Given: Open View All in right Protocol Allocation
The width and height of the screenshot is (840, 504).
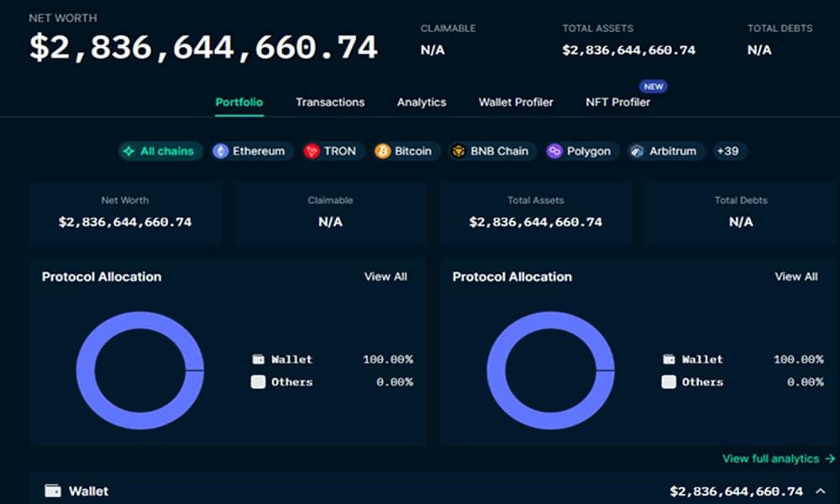Looking at the screenshot, I should [x=795, y=276].
